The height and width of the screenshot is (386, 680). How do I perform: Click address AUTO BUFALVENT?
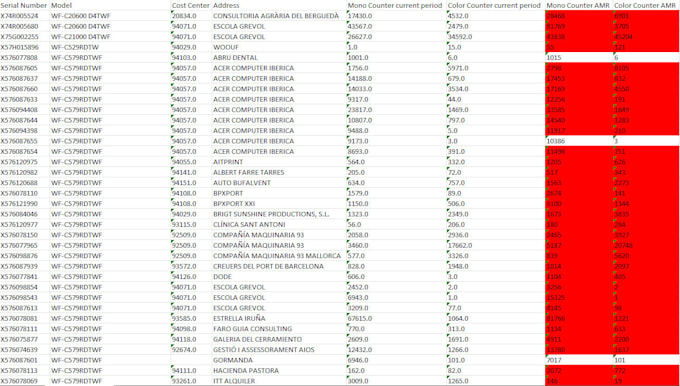[242, 183]
